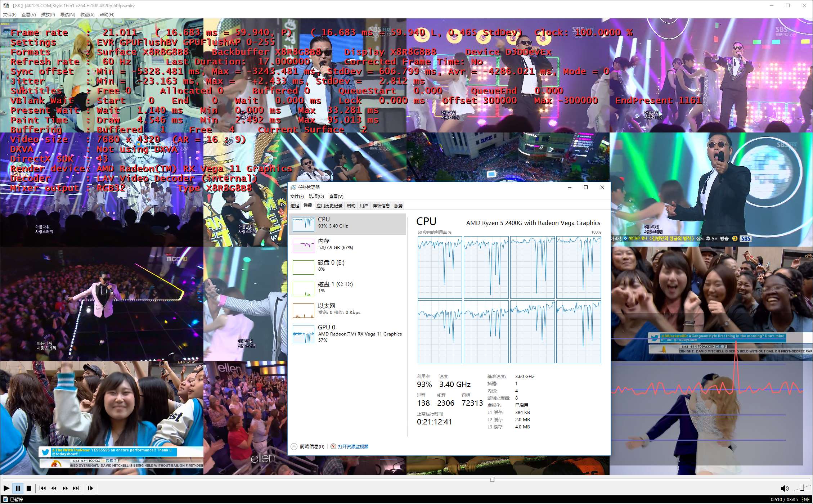Open the 打开资源监视器 link

click(x=353, y=447)
